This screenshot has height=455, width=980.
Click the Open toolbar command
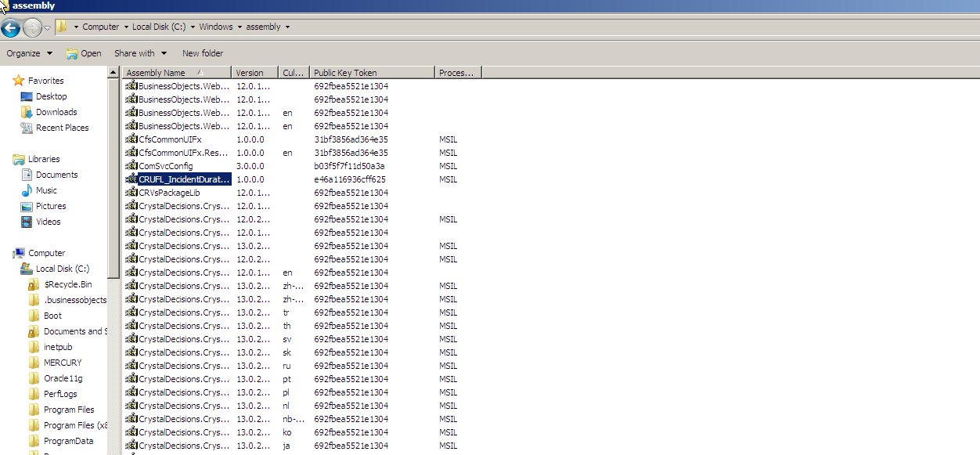tap(89, 53)
